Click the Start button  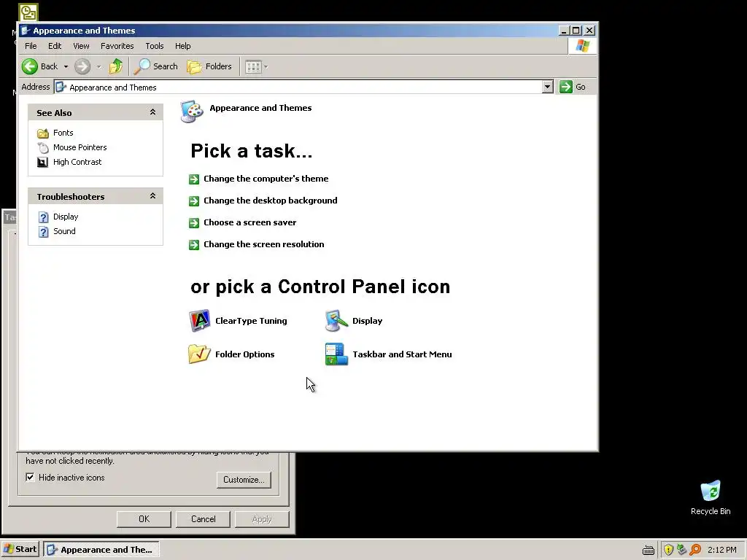coord(20,550)
